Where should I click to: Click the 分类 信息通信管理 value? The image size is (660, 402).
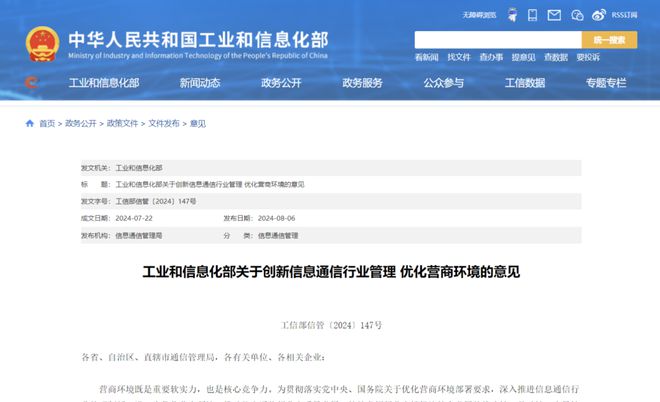tap(278, 236)
